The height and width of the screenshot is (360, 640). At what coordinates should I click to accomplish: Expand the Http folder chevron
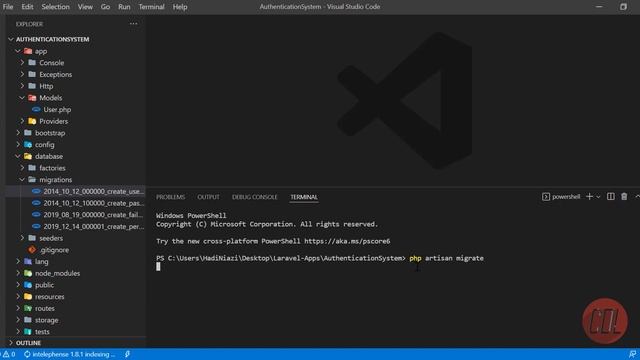pyautogui.click(x=22, y=86)
